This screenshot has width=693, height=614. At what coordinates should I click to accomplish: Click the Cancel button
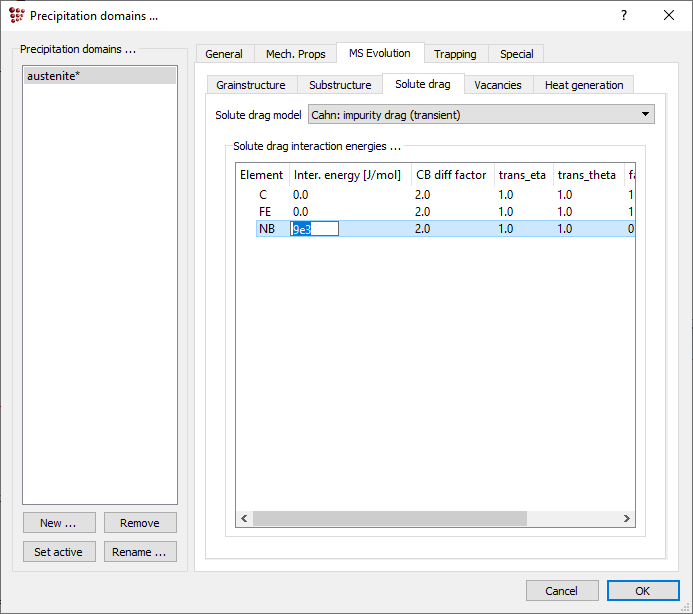coord(562,591)
